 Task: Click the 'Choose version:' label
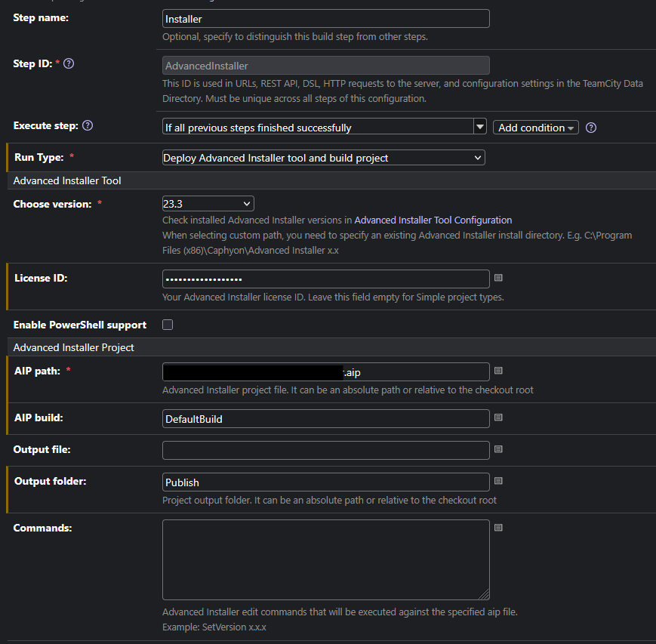pyautogui.click(x=52, y=204)
